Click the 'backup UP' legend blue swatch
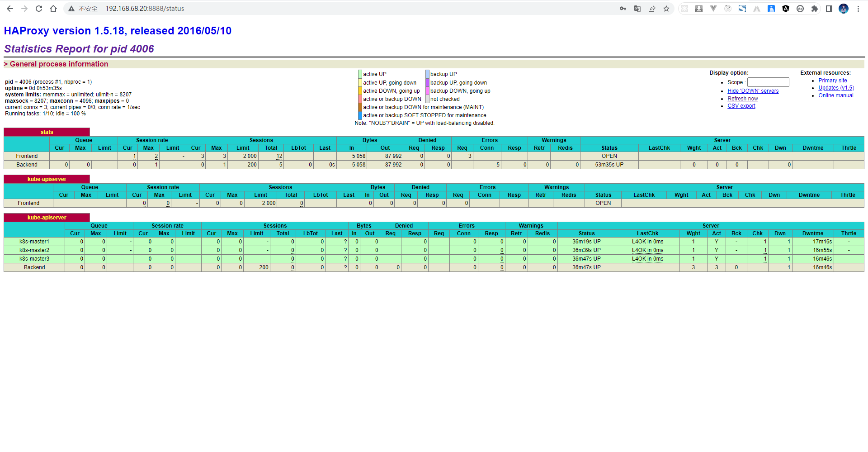 427,74
